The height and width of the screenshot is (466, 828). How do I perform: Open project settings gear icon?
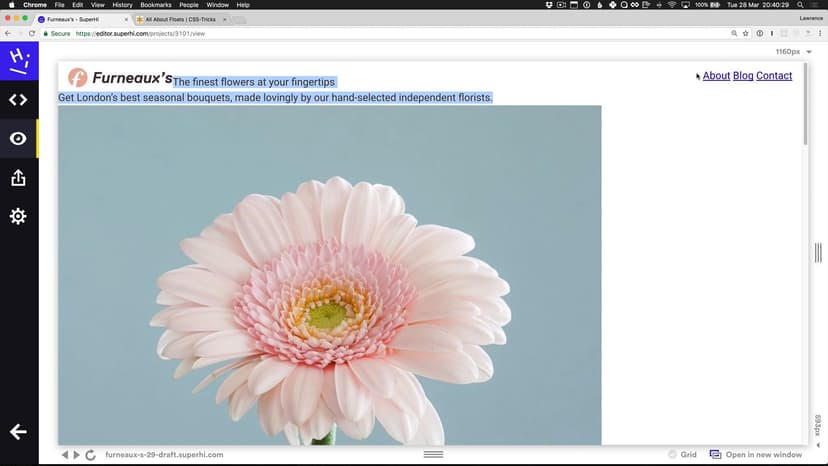(x=18, y=216)
